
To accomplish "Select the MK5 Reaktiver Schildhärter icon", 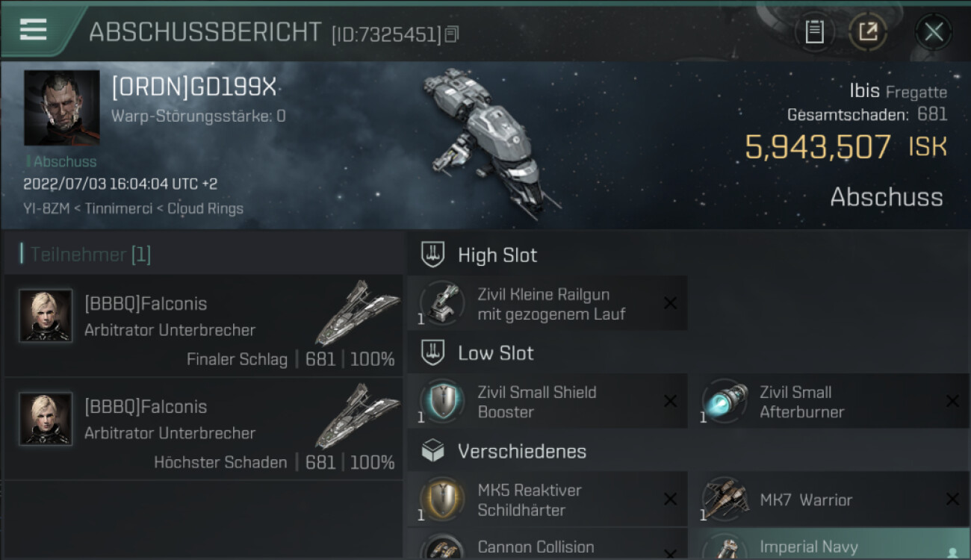I will [x=442, y=500].
